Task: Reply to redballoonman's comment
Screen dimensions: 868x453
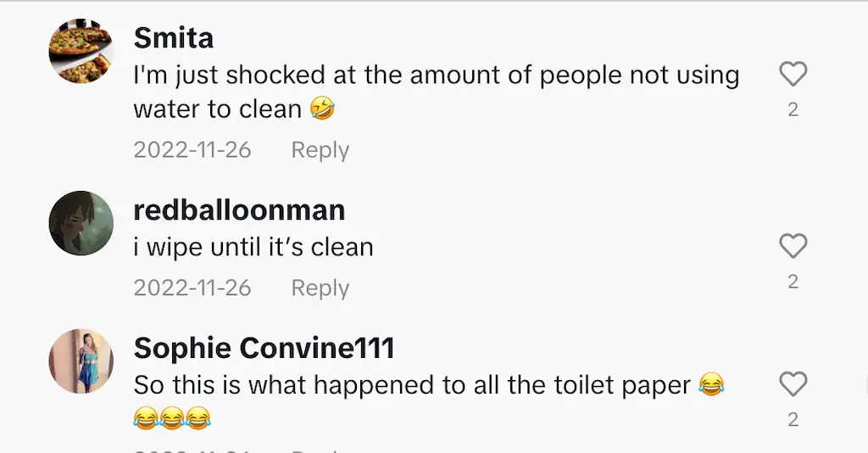Action: click(x=320, y=288)
